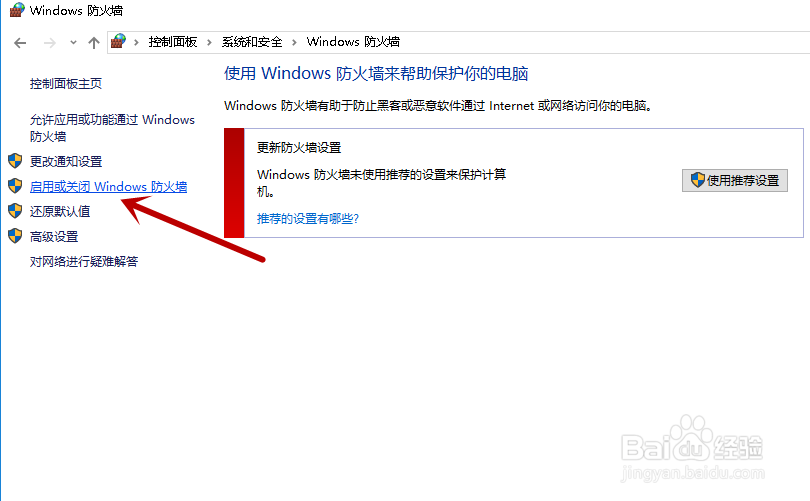The width and height of the screenshot is (810, 501).
Task: Open 系统和安全 breadcrumb item
Action: (252, 42)
